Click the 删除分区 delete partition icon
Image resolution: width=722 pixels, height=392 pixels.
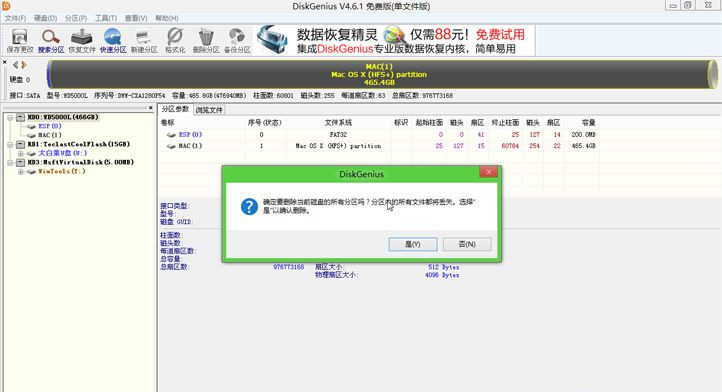click(x=206, y=41)
